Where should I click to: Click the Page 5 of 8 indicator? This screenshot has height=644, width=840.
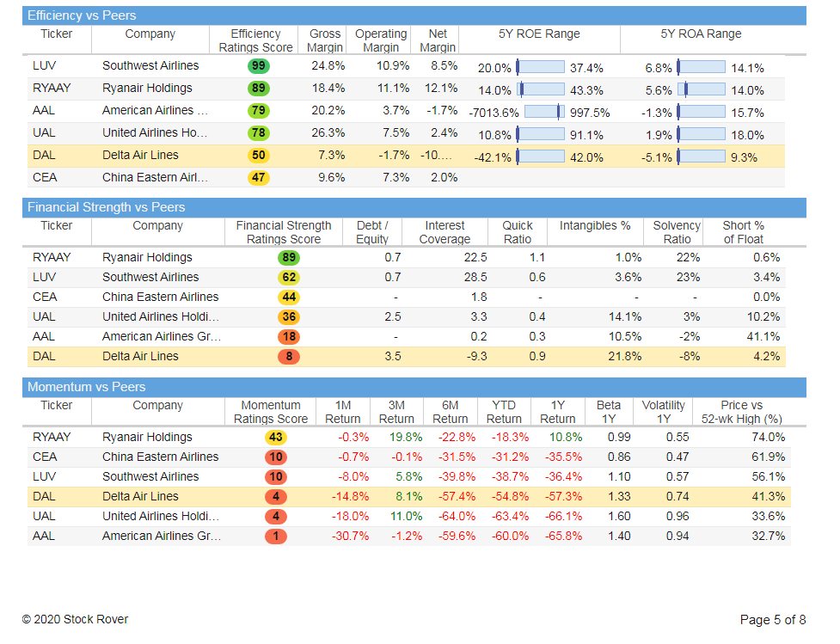pos(772,620)
